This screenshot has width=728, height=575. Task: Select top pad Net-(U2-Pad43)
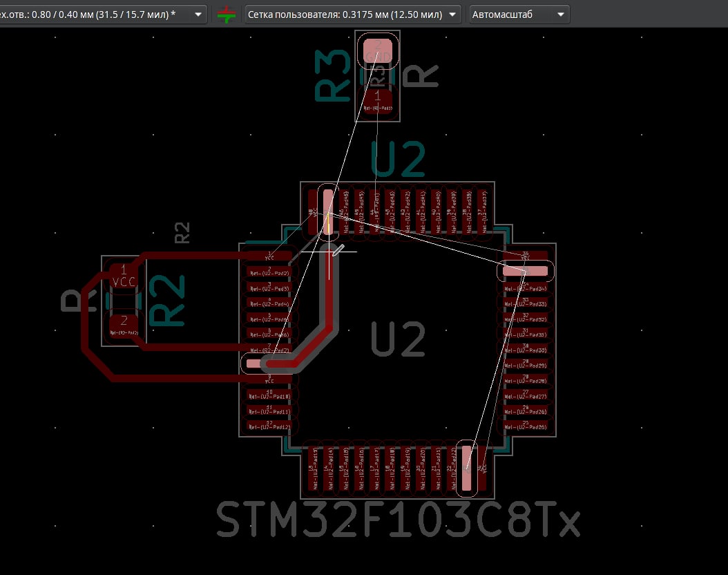[x=390, y=211]
